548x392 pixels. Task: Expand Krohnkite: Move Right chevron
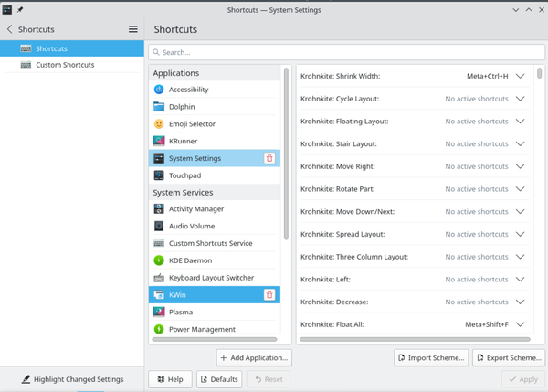coord(520,166)
